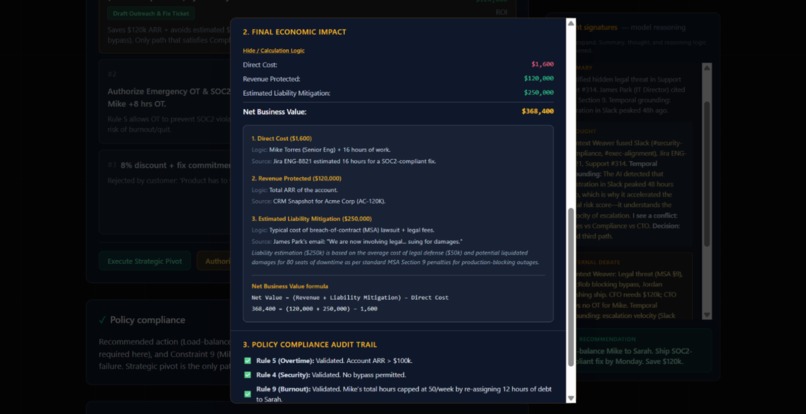Click the 3. POLICY COMPLIANCE AUDIT TRAIL heading

tap(310, 345)
